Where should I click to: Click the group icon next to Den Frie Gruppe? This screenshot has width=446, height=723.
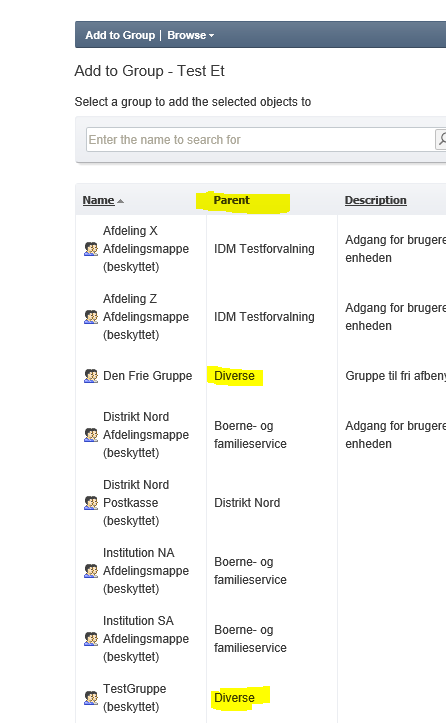click(91, 376)
